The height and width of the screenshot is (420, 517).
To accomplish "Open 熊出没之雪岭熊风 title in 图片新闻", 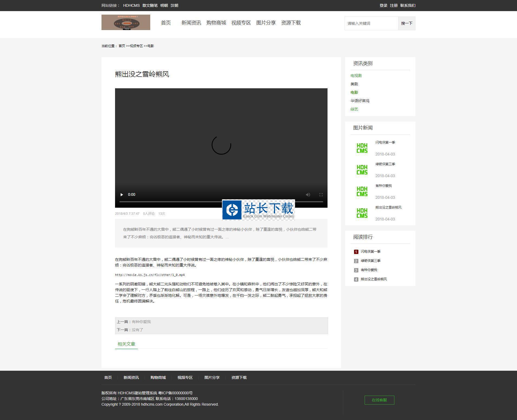I will pos(388,207).
